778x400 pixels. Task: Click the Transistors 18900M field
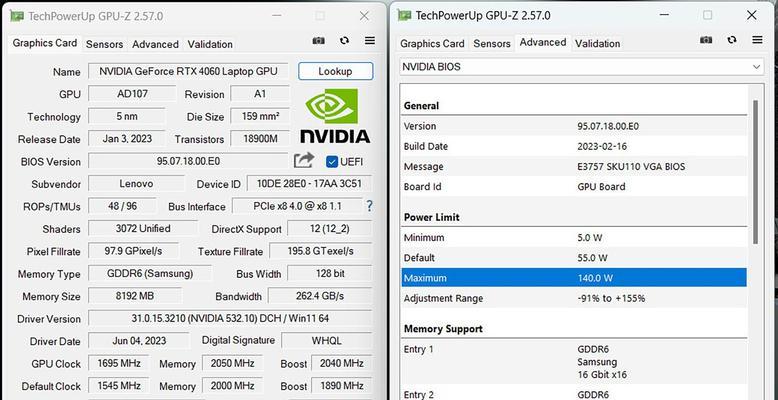click(x=260, y=139)
